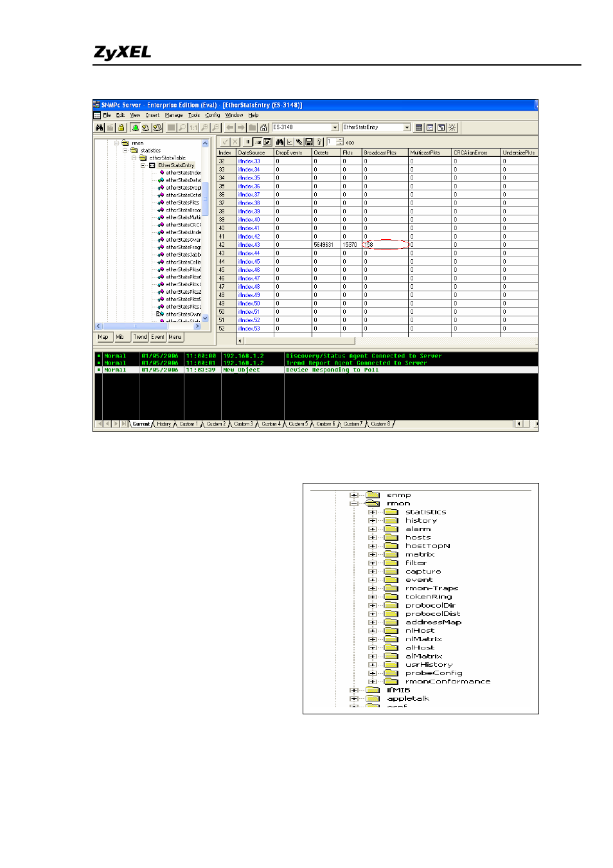Select the rmonConformance folder in lower tree
Image resolution: width=613 pixels, height=868 pixels.
pyautogui.click(x=438, y=682)
